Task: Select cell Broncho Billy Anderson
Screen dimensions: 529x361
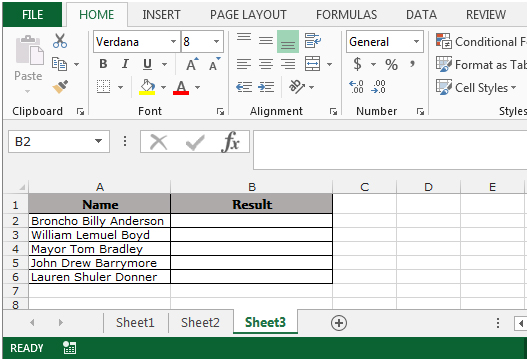Action: point(100,221)
